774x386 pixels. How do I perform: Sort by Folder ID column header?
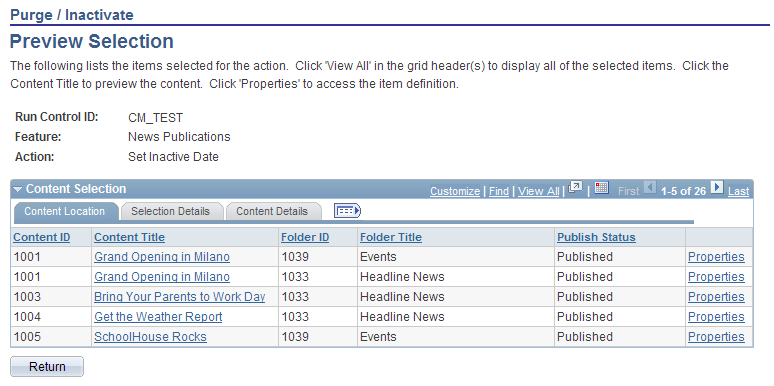coord(305,237)
